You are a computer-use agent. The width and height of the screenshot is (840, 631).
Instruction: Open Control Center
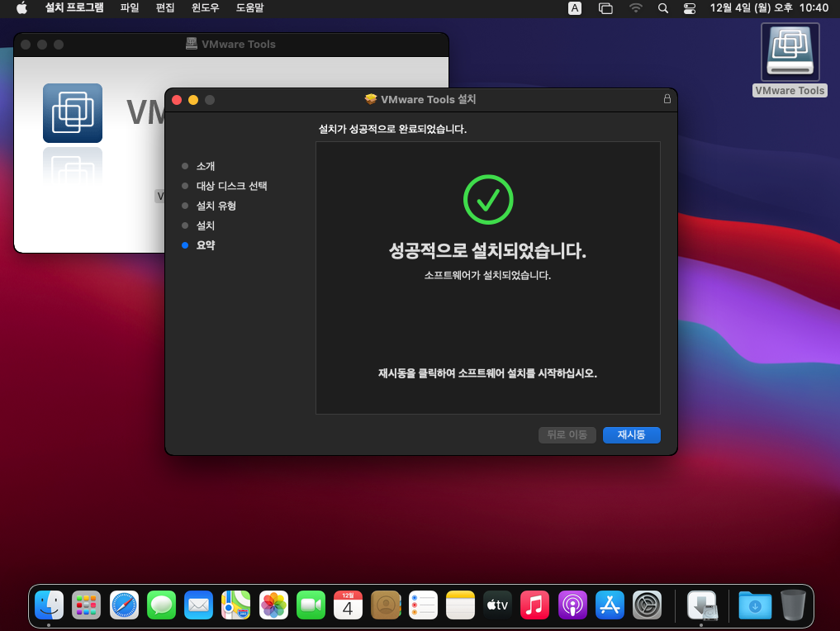[x=690, y=8]
